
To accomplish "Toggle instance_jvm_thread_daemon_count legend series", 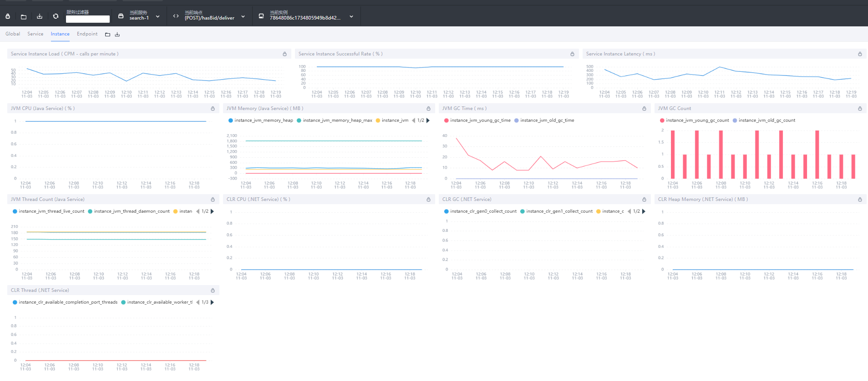I will 129,211.
